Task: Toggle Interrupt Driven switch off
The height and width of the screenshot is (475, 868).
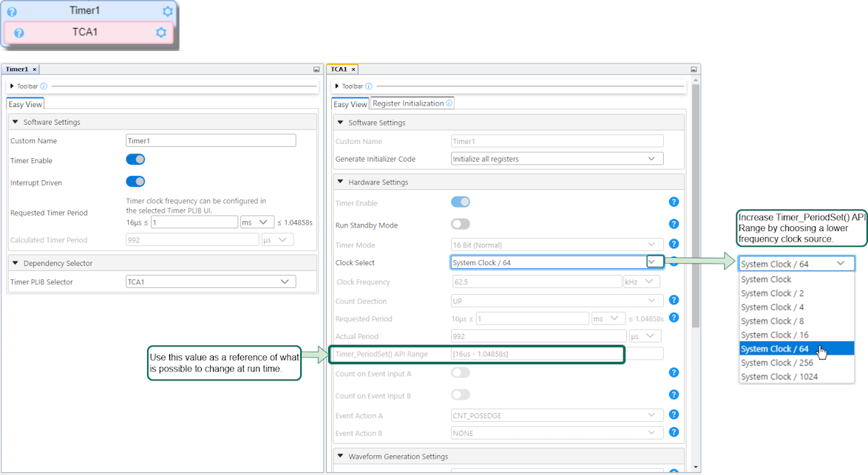Action: click(135, 182)
